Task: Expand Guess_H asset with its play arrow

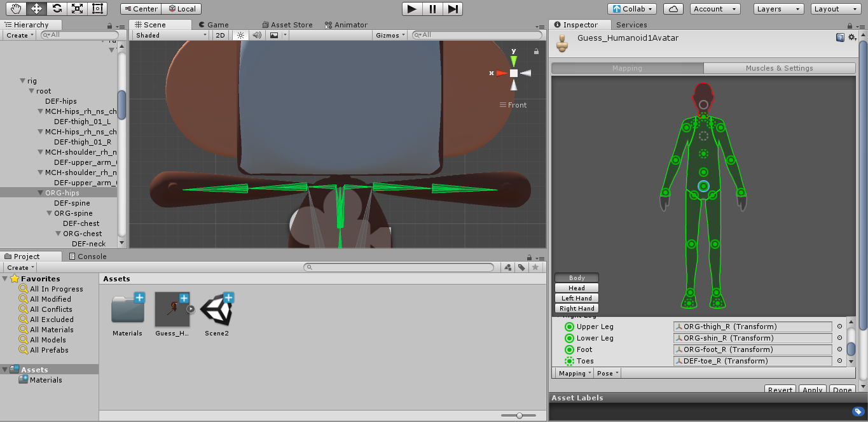Action: (x=191, y=309)
